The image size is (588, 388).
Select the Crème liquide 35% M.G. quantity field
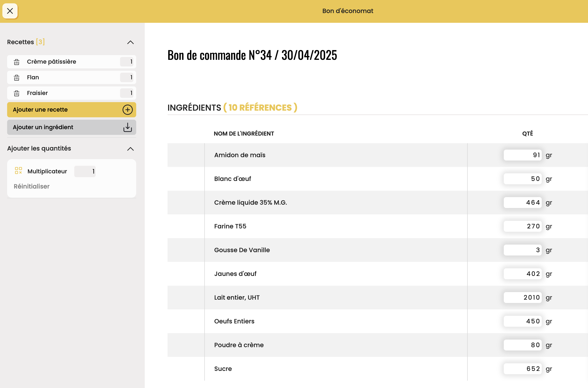tap(523, 202)
